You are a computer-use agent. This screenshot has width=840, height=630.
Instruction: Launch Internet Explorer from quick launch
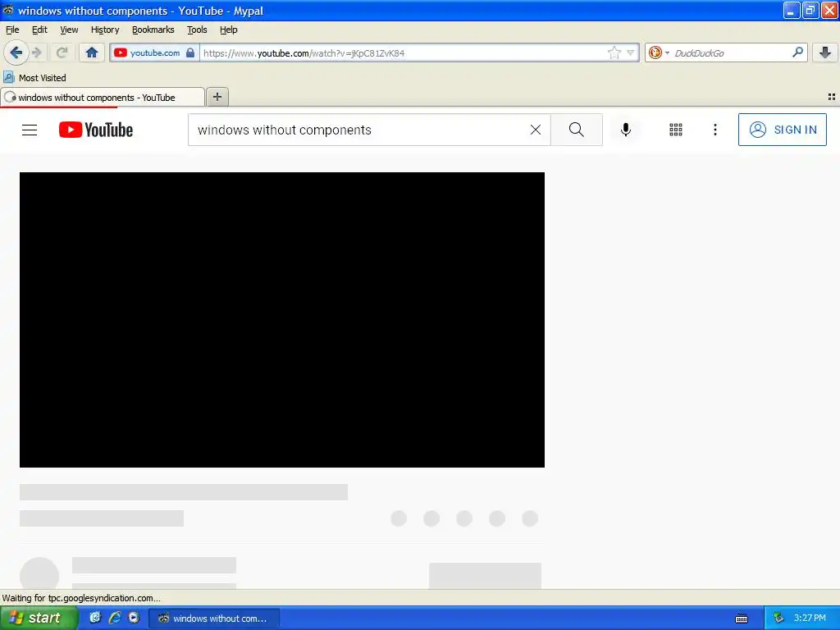point(115,618)
